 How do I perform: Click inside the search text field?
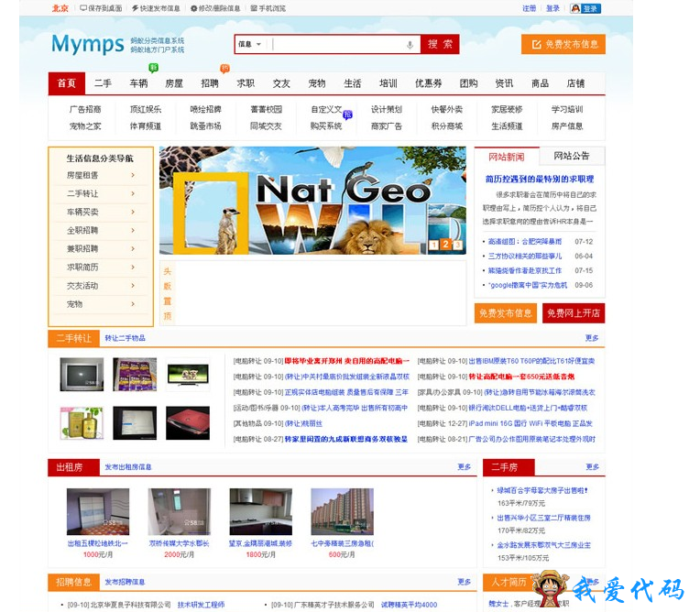337,44
